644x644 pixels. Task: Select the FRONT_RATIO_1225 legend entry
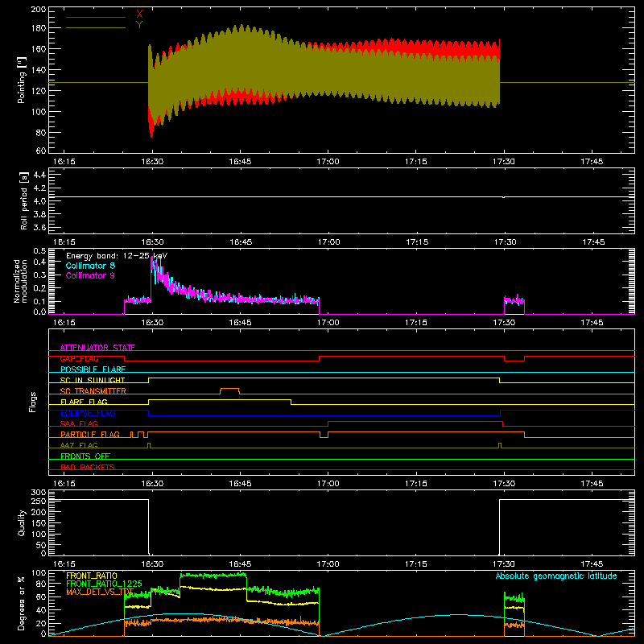pyautogui.click(x=105, y=584)
